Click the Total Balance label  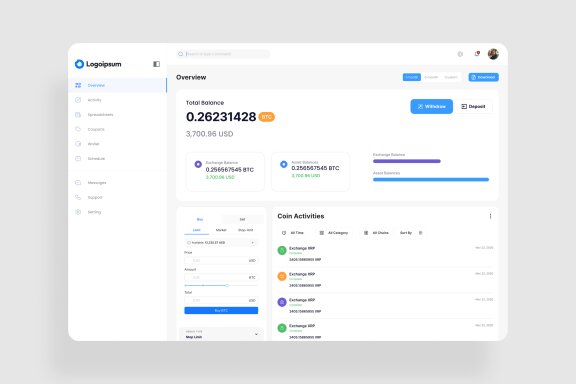(205, 103)
